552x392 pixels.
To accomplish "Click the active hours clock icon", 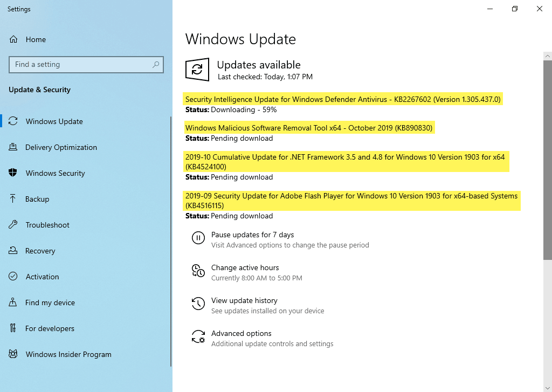I will 198,271.
